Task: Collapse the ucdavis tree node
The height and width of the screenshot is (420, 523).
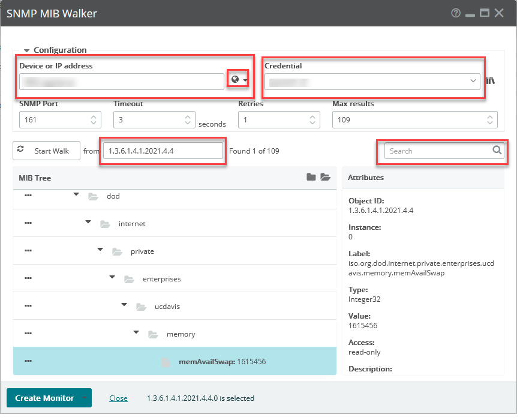Action: (x=124, y=304)
